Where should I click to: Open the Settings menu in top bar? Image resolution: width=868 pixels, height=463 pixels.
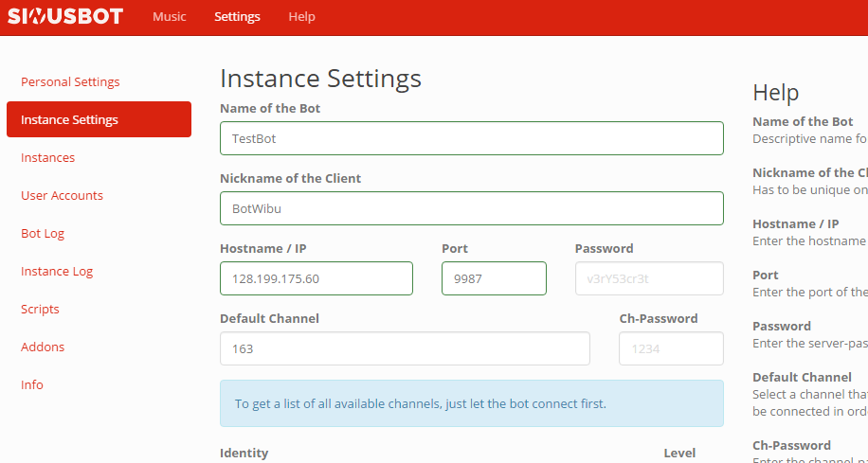[237, 17]
